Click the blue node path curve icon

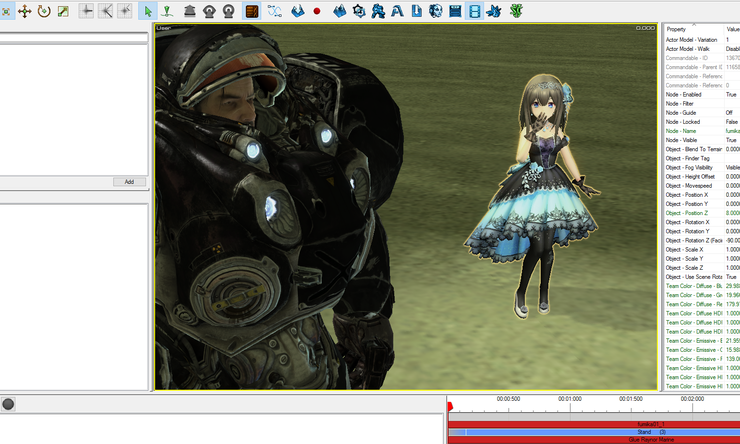275,11
